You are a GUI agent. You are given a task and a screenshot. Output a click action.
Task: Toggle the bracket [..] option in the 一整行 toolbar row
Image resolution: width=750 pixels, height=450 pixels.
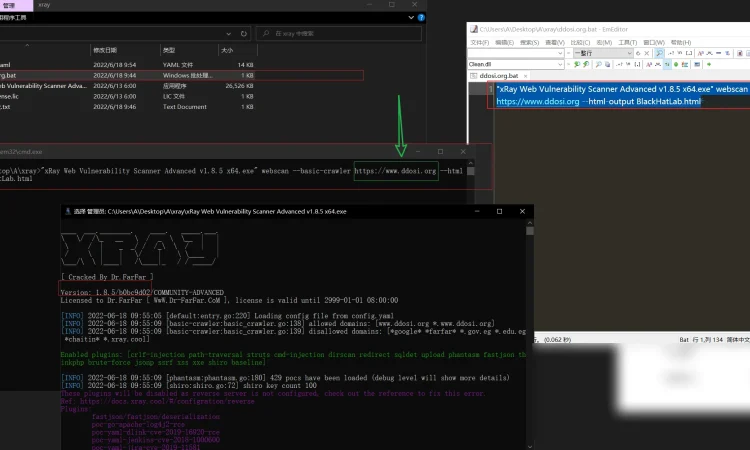689,53
